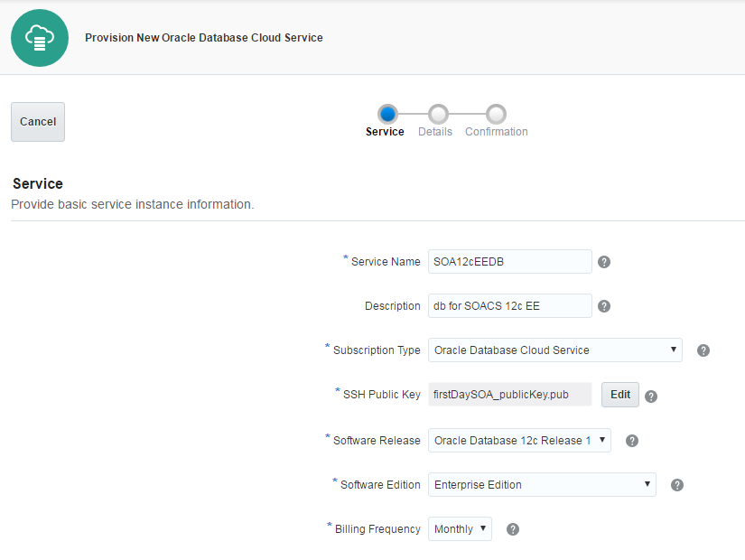Click the Oracle Database Cloud Service logo icon
Viewport: 745px width, 560px height.
pyautogui.click(x=40, y=37)
